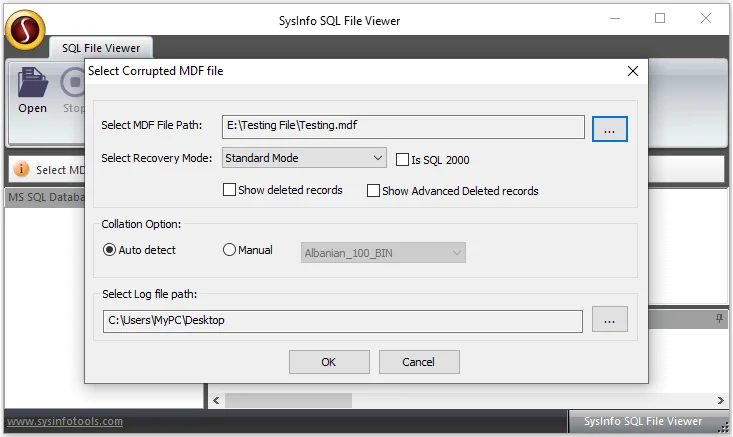733x437 pixels.
Task: Expand the Albanian_100_BIN collation dropdown
Action: [x=457, y=253]
